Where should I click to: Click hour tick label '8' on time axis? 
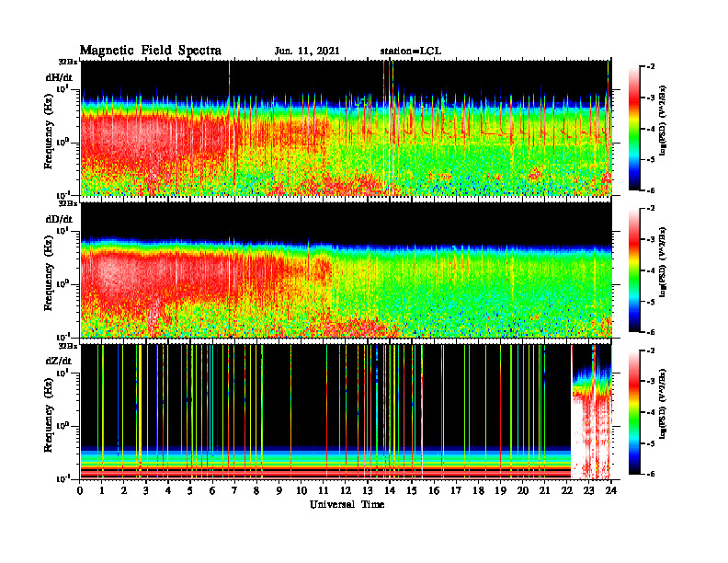pyautogui.click(x=256, y=490)
